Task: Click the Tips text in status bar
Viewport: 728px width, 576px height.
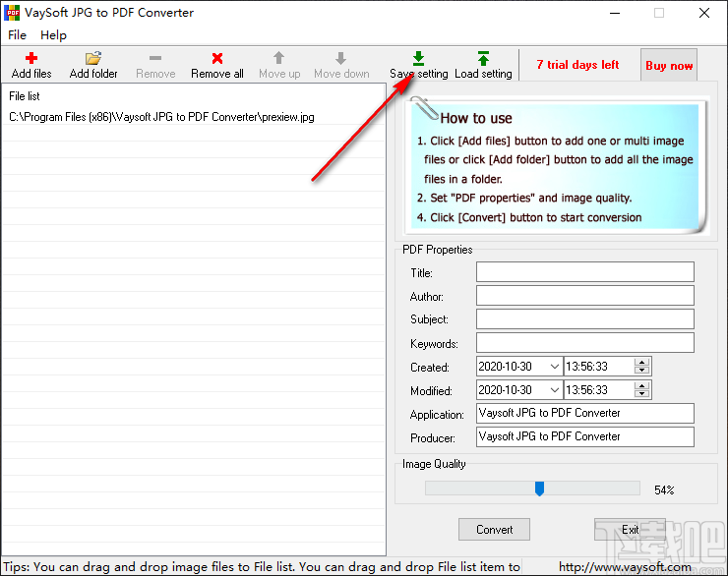Action: [x=262, y=567]
